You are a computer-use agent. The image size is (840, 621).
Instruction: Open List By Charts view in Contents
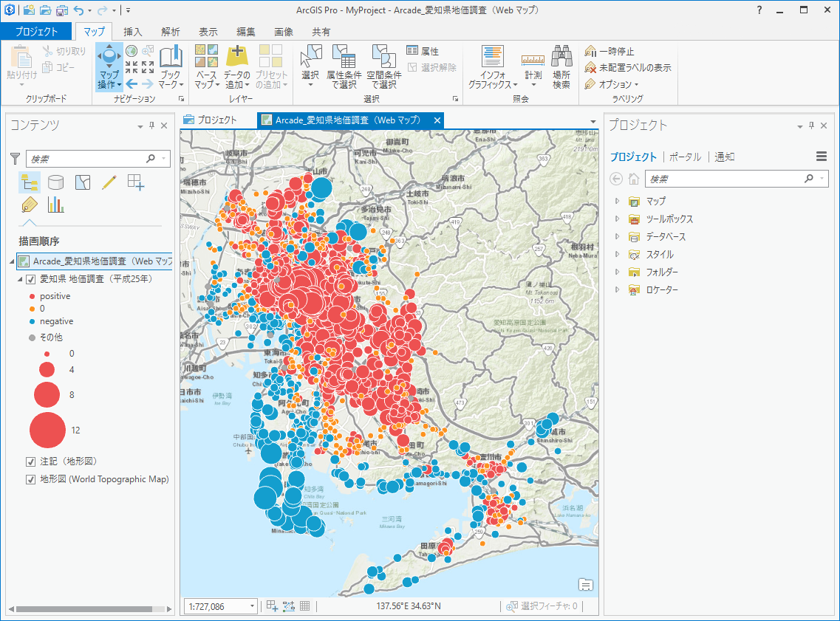tap(55, 205)
